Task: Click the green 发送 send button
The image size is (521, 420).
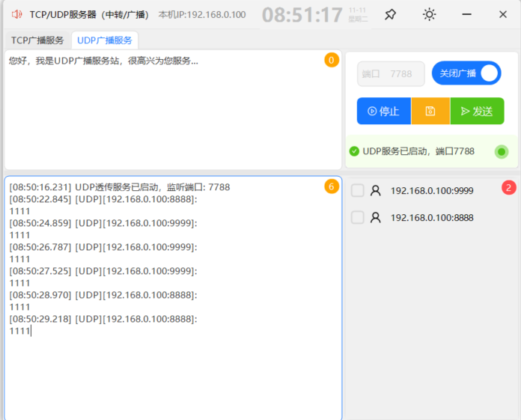Action: click(x=477, y=111)
